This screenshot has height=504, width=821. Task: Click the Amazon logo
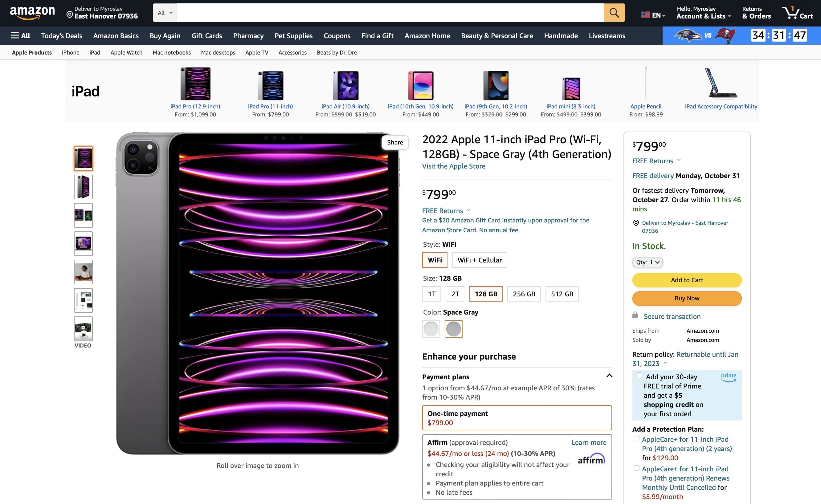click(x=32, y=13)
